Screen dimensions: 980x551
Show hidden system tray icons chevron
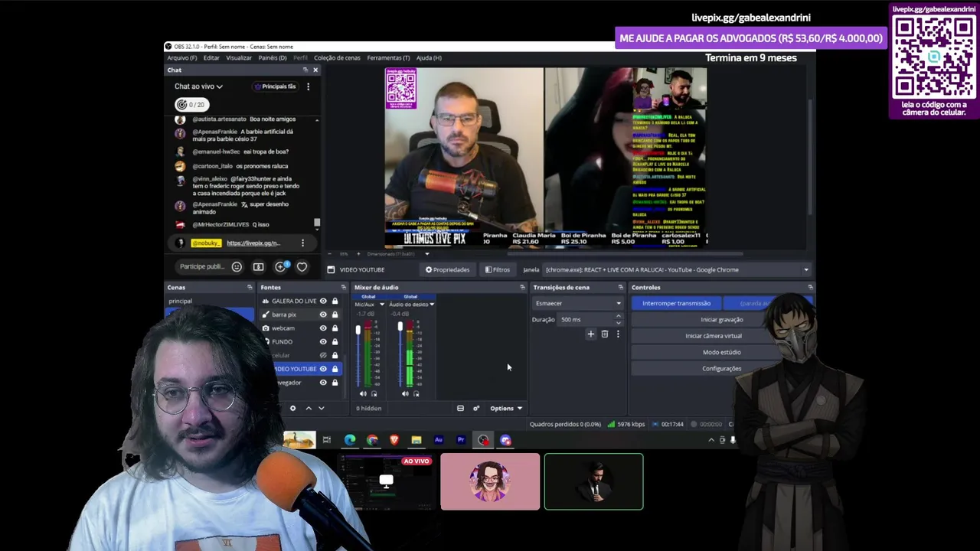click(711, 440)
